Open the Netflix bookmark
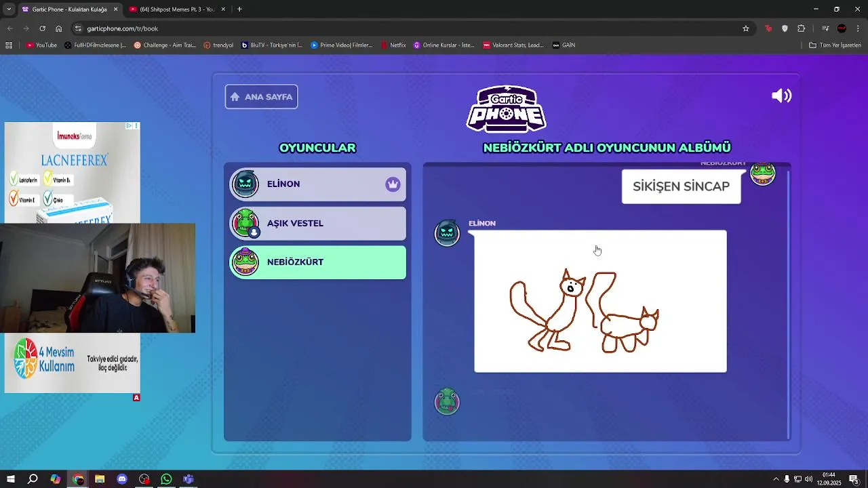868x488 pixels. [393, 45]
